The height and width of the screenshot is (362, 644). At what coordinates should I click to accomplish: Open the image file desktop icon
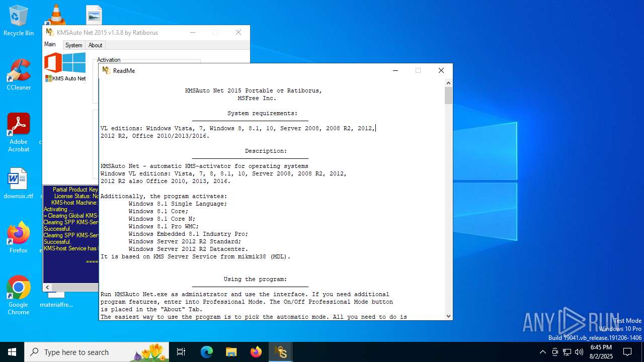click(x=94, y=14)
